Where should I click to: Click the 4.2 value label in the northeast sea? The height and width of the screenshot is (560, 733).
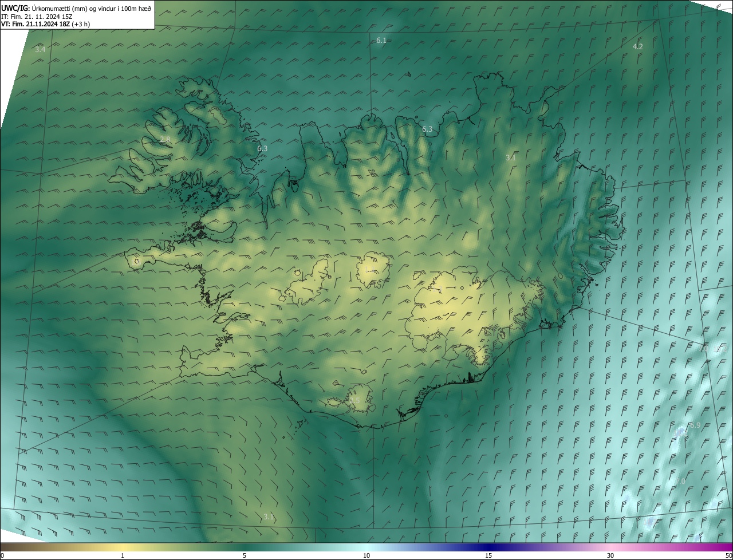637,46
